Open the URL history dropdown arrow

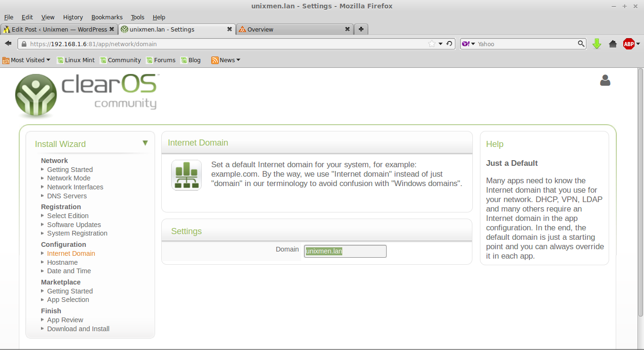(441, 44)
